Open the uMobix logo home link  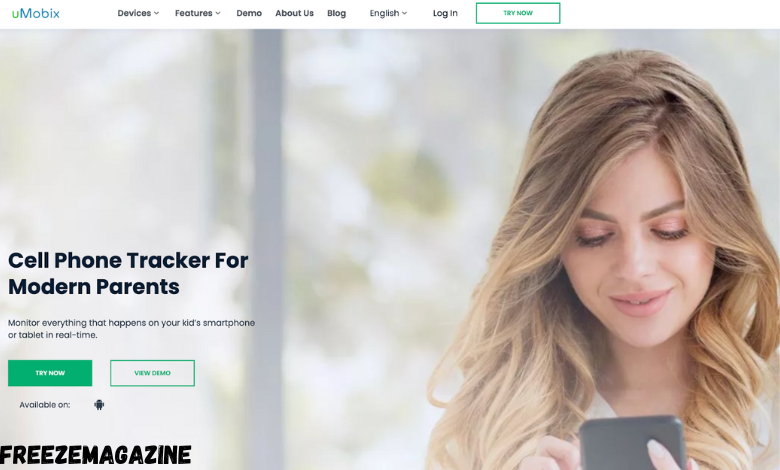(x=36, y=13)
